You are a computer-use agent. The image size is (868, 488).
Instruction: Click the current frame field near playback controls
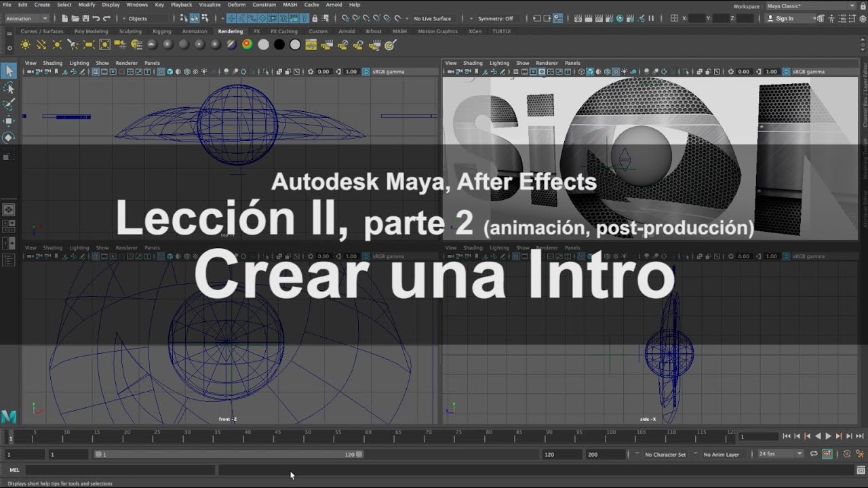pyautogui.click(x=757, y=436)
